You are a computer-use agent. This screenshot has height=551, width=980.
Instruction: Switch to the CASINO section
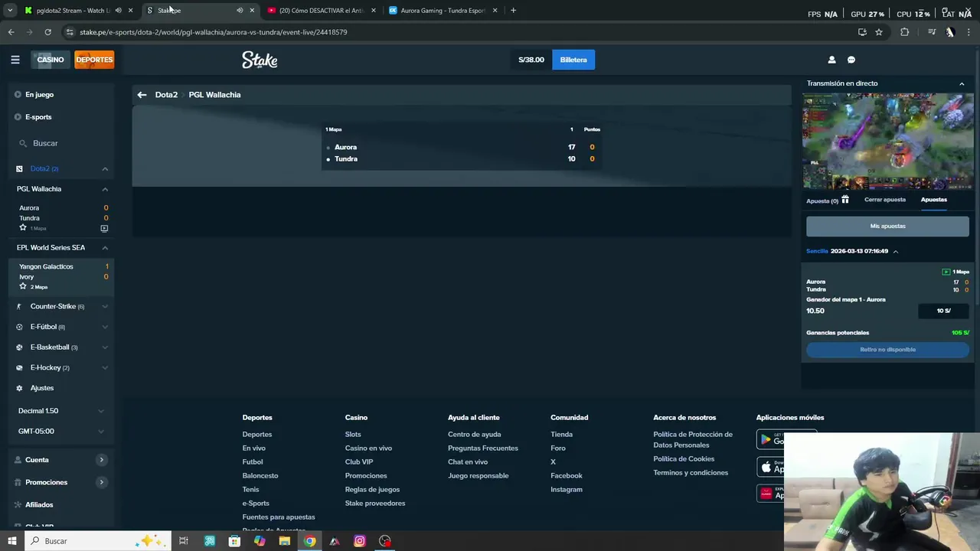coord(51,60)
